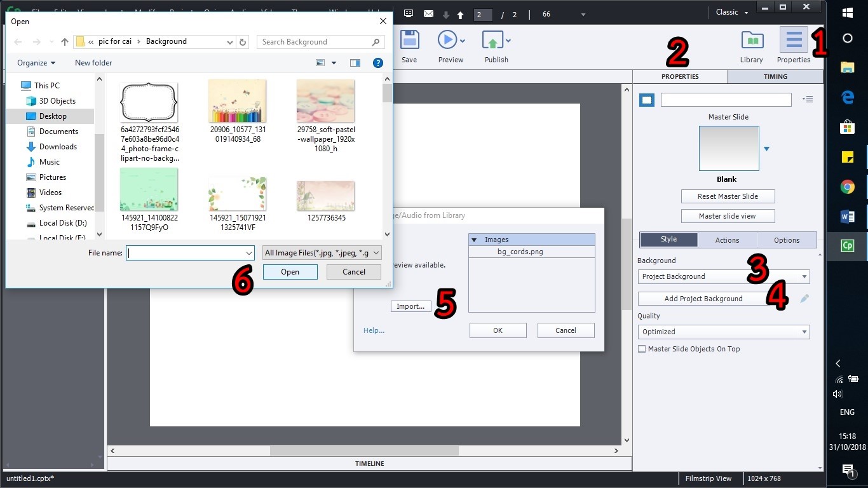
Task: Open the file type filter dropdown
Action: point(322,253)
